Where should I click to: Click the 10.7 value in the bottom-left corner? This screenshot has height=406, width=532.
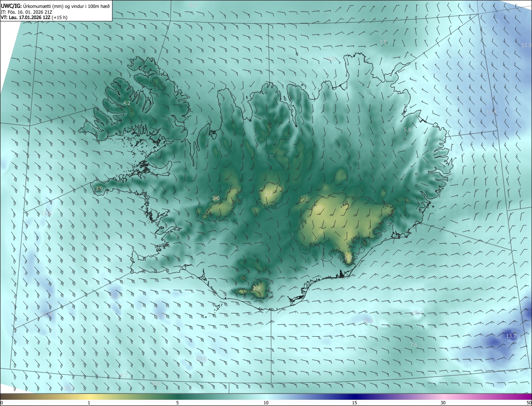[x=69, y=389]
